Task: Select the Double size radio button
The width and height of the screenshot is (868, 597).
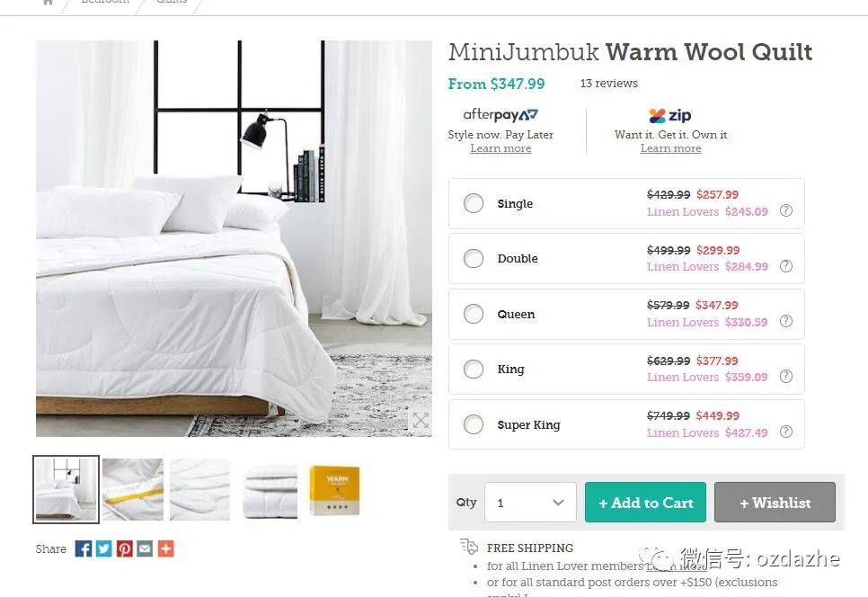Action: (474, 259)
